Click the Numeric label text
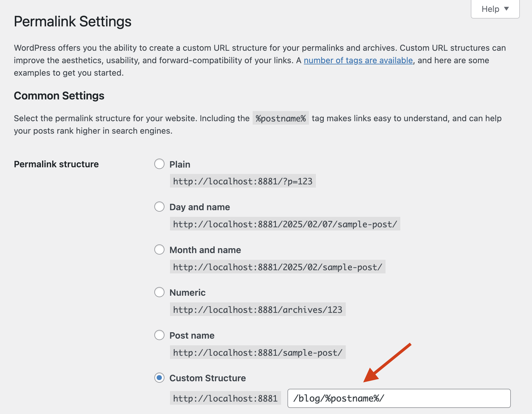Viewport: 532px width, 414px height. coord(187,293)
